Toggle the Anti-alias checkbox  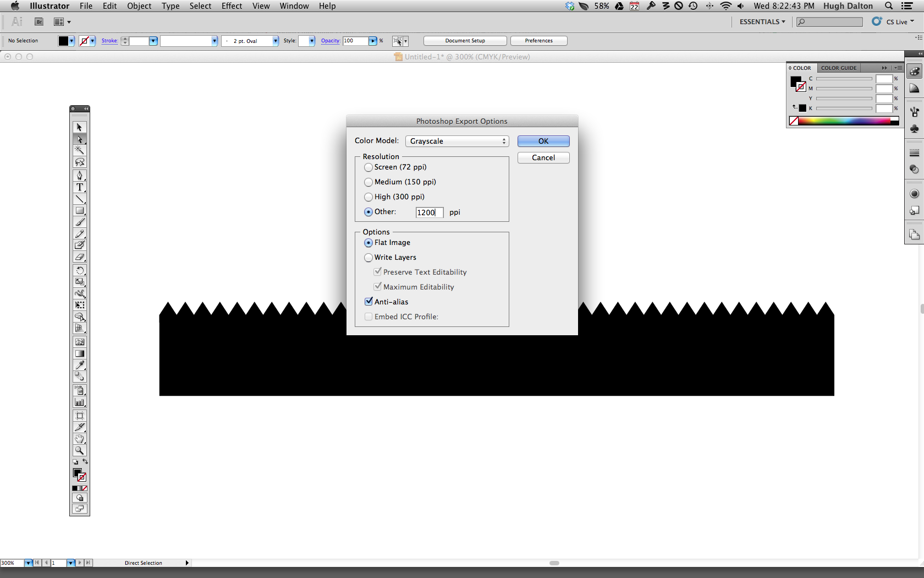[x=369, y=302]
